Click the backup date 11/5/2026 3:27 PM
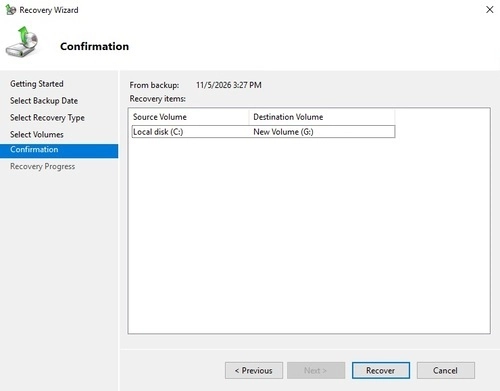 coord(229,85)
